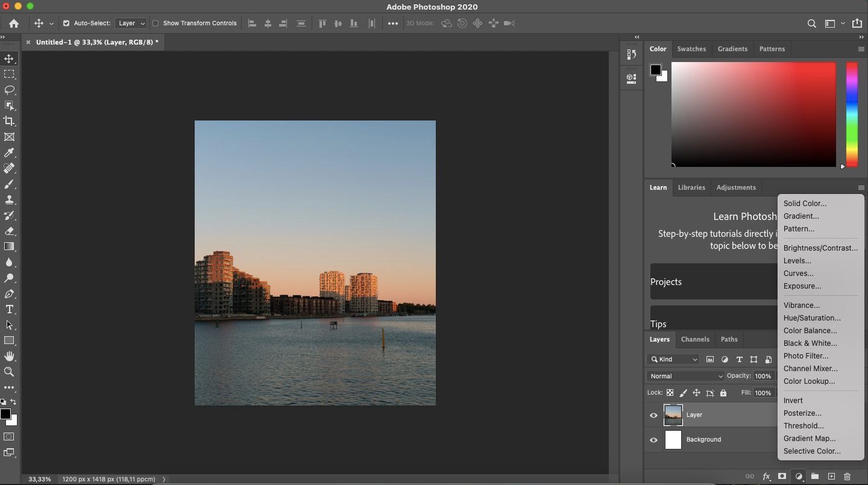Switch to the Channels tab
868x485 pixels.
(695, 339)
